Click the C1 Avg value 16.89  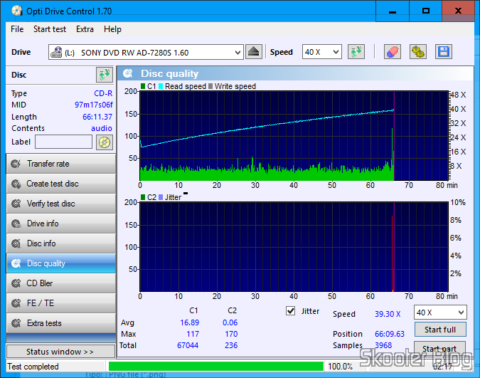click(x=190, y=323)
